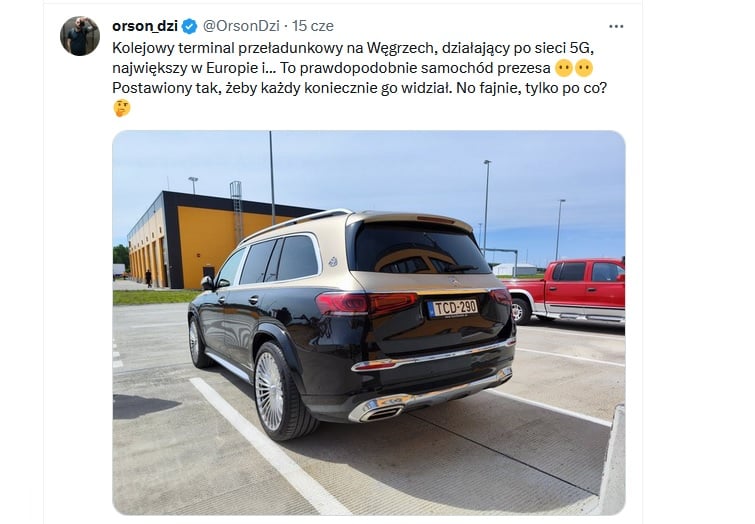Click the Mercedes star on the tailgate

click(x=456, y=281)
